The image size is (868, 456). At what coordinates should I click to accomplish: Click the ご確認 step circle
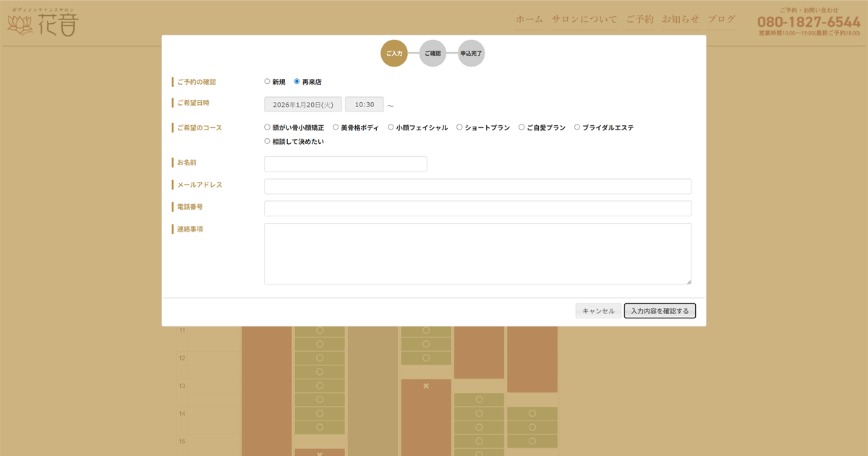coord(433,54)
